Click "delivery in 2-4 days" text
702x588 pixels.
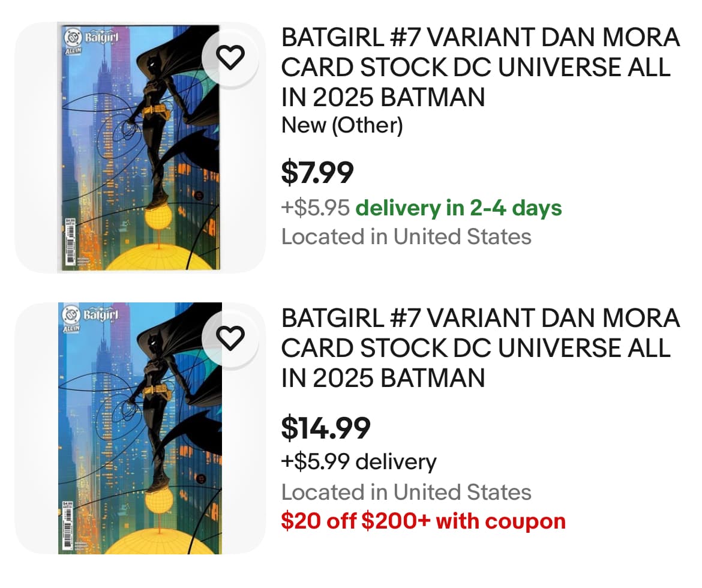point(458,208)
